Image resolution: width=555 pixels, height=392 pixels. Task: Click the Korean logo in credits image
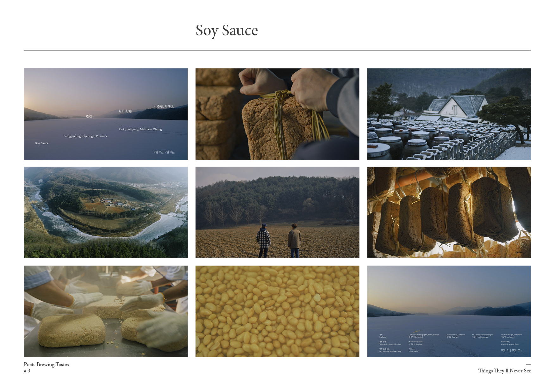click(x=511, y=350)
